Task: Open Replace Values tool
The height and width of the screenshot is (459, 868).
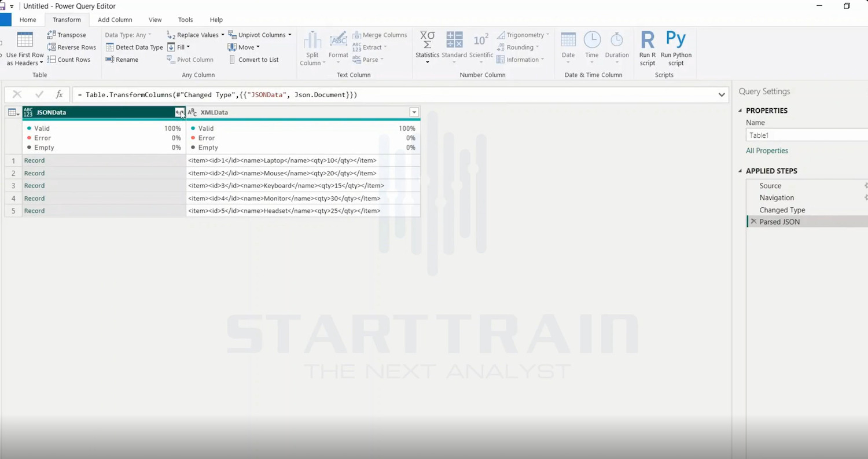Action: (195, 35)
